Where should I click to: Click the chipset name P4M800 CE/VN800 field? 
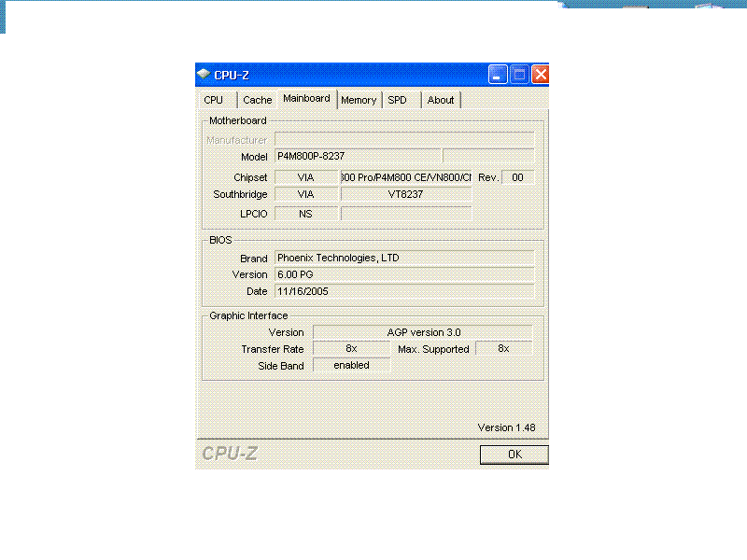point(406,177)
